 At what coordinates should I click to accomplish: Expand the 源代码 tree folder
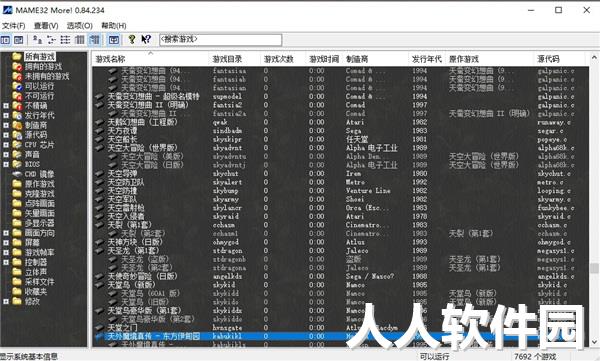tap(6, 135)
